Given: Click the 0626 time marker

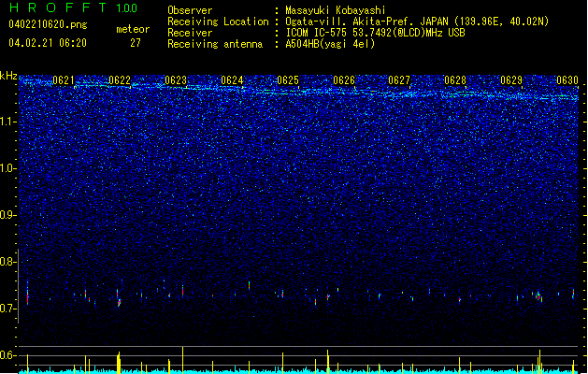Looking at the screenshot, I should point(344,80).
